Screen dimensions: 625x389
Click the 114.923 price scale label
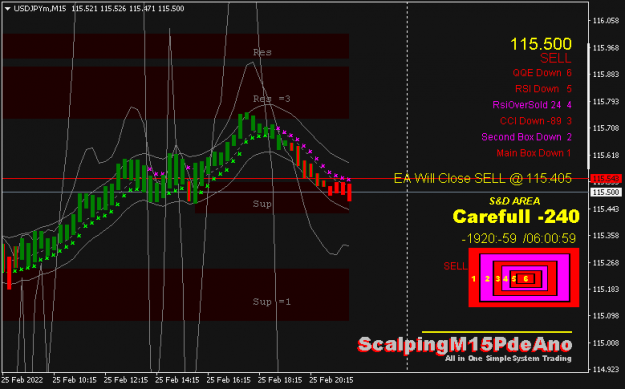(x=606, y=369)
